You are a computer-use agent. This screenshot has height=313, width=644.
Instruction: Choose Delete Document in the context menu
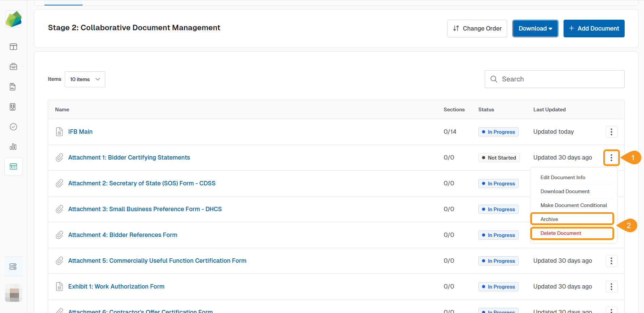tap(572, 233)
